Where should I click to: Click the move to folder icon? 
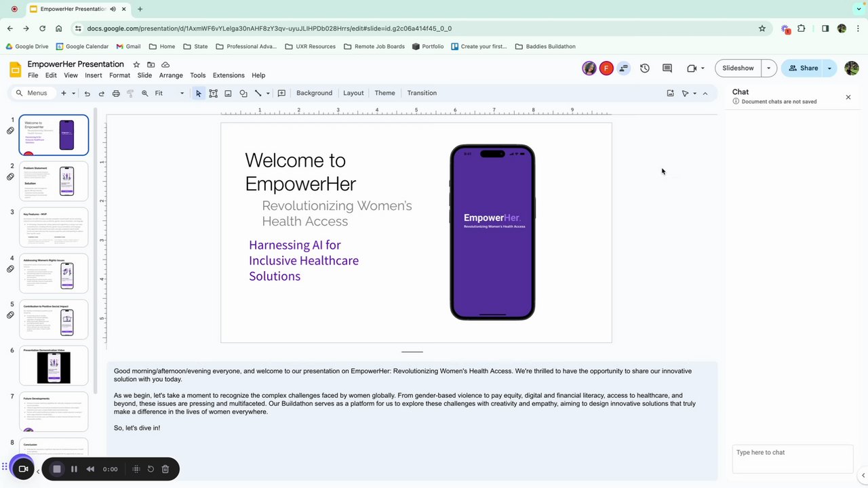point(151,64)
